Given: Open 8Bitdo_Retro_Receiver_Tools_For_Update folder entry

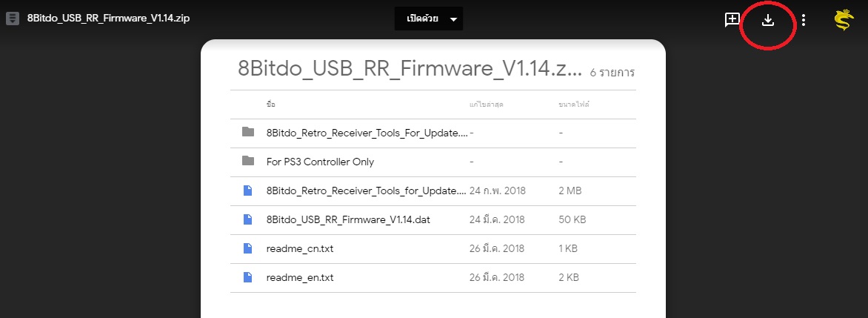Looking at the screenshot, I should pyautogui.click(x=367, y=133).
